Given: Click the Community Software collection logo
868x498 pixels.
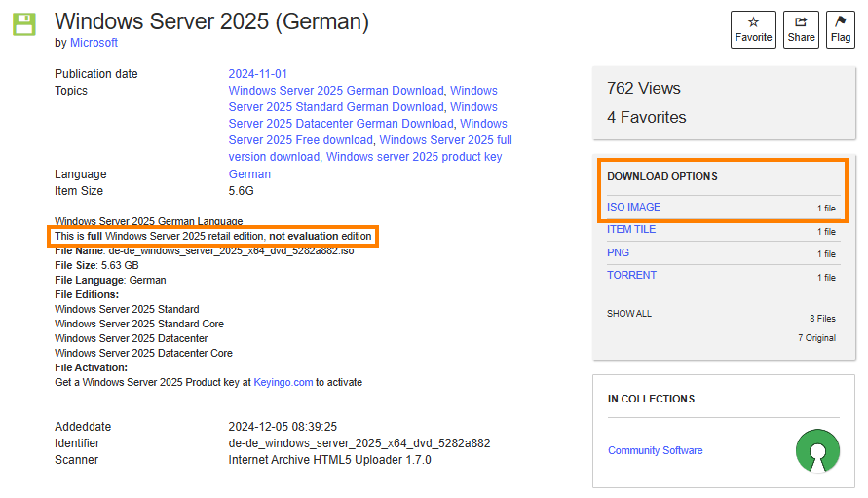Looking at the screenshot, I should (816, 450).
